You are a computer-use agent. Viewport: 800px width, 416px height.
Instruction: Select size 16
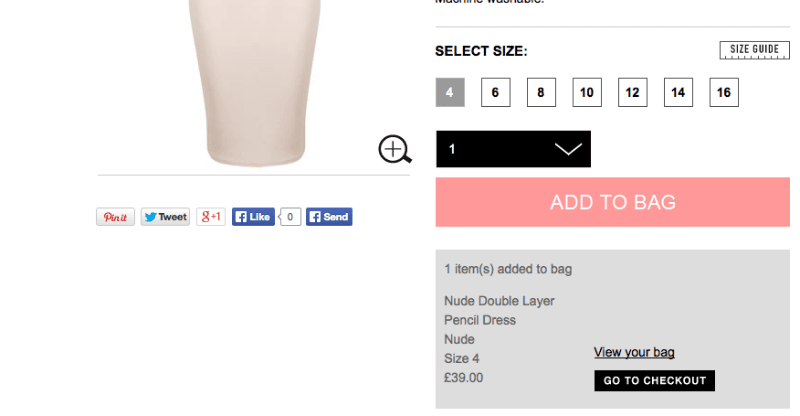coord(724,93)
